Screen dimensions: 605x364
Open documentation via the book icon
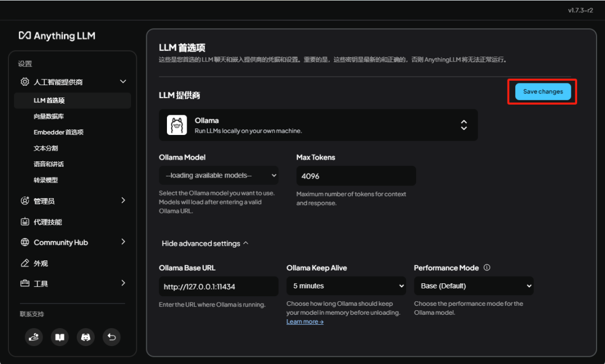[x=60, y=337]
